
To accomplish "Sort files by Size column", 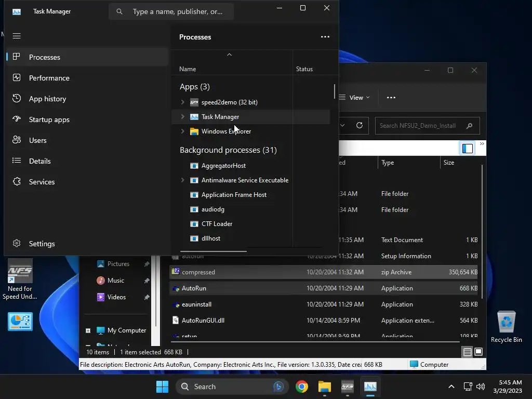I will (448, 163).
